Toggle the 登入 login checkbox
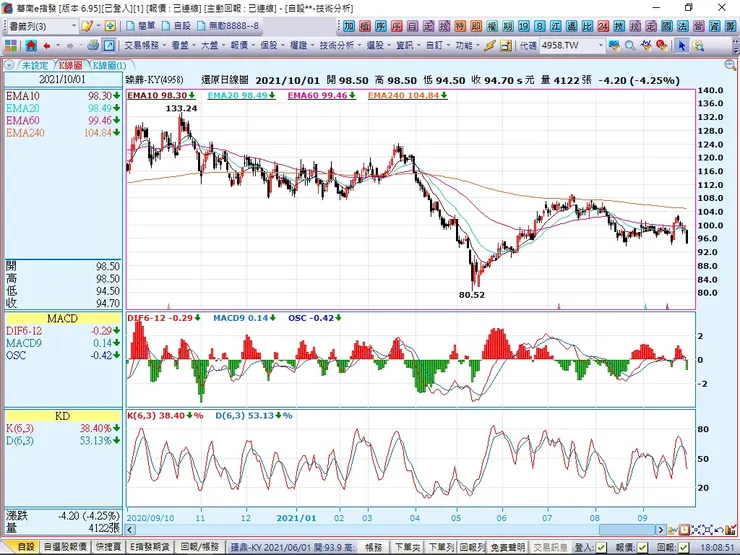This screenshot has width=740, height=555. pyautogui.click(x=601, y=547)
